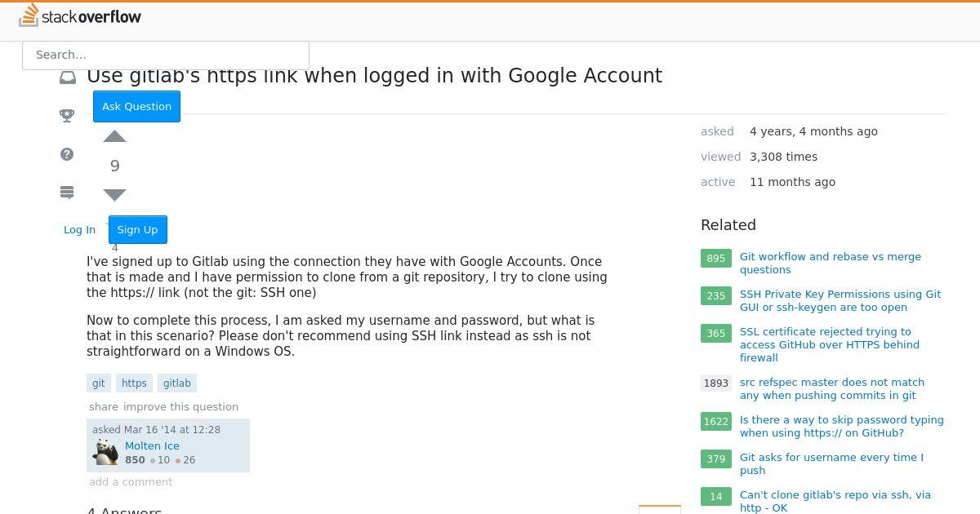Open the achievements trophy icon
980x514 pixels.
[67, 116]
